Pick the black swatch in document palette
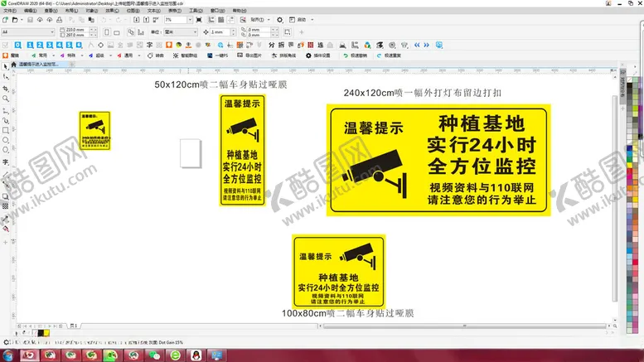Image resolution: width=644 pixels, height=362 pixels. pyautogui.click(x=41, y=333)
